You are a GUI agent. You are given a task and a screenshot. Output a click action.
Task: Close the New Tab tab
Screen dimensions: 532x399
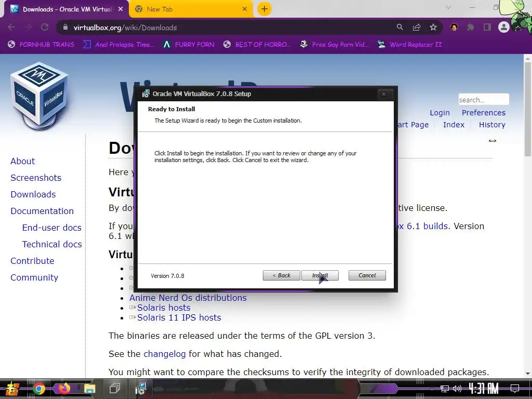click(245, 9)
